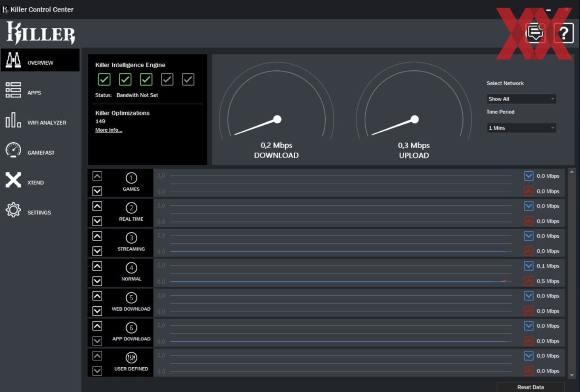Click the feedback message icon
580x392 pixels.
(x=535, y=33)
